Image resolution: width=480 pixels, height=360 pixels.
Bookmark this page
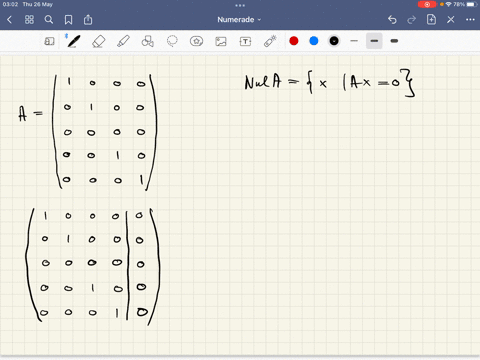68,20
